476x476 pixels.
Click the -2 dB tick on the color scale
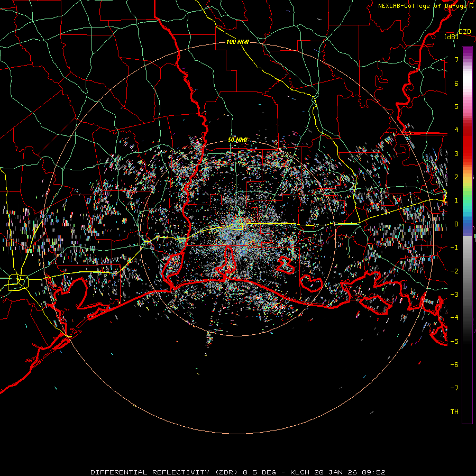coord(454,271)
